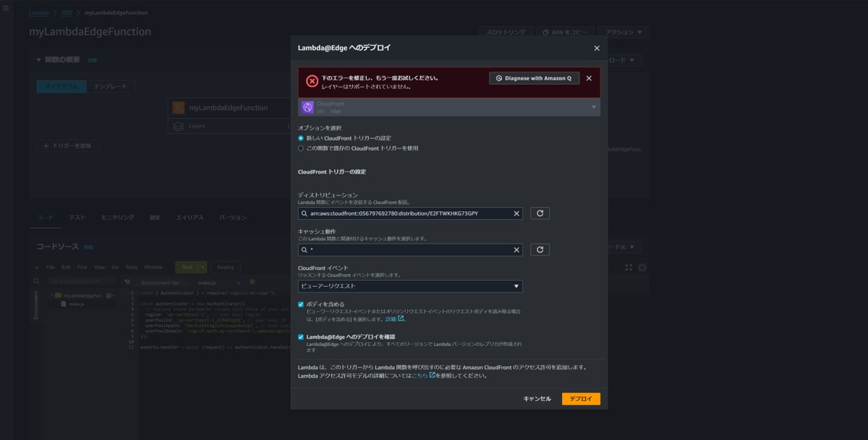The image size is (868, 440).
Task: Toggle fullscreen editor icon
Action: tap(629, 267)
